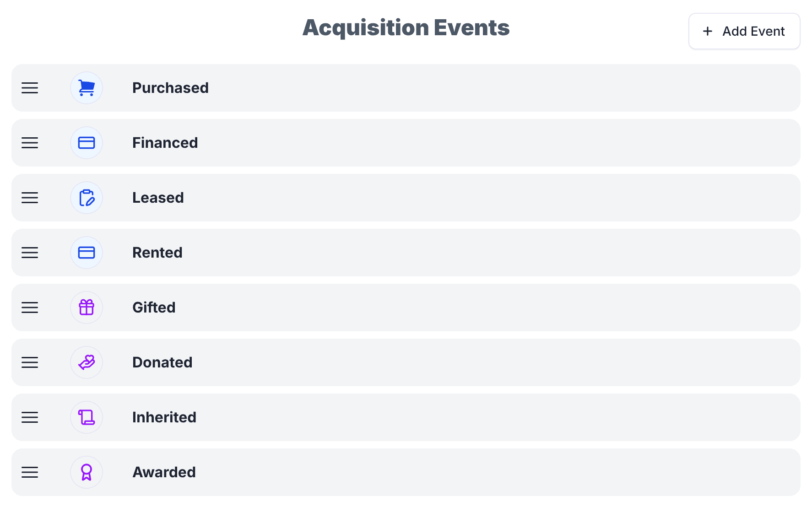Screen dimensions: 812x507
Task: Click the drag handle next to Financed
Action: (x=30, y=143)
